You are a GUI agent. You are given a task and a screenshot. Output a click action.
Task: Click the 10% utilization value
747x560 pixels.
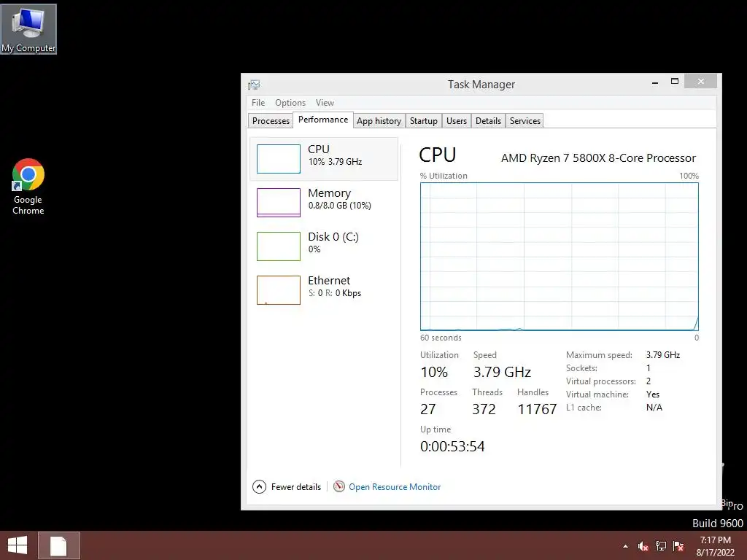click(434, 372)
